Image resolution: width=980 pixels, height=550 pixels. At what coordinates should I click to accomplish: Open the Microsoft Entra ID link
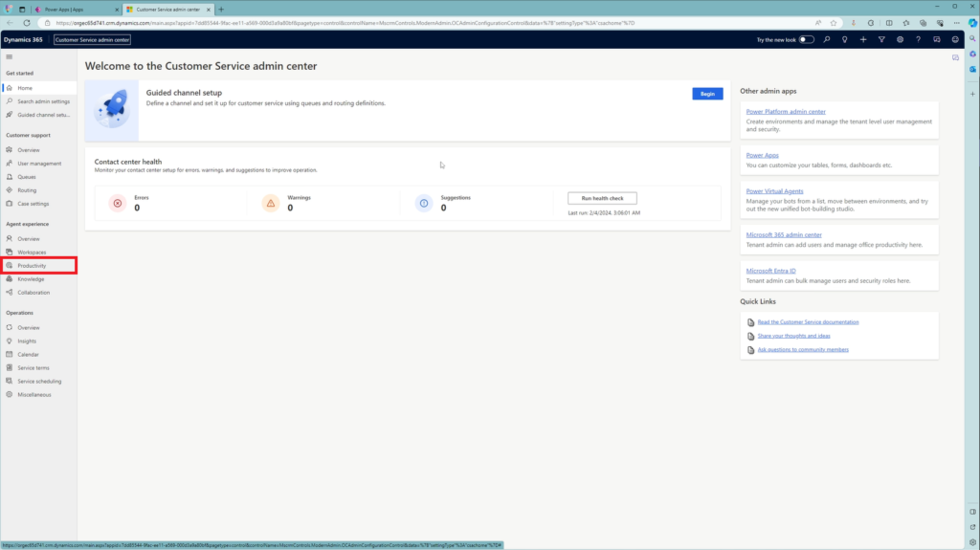(771, 271)
